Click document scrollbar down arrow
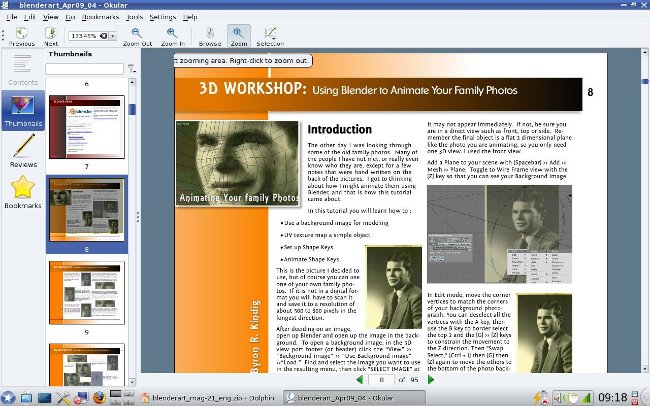Screen dimensions: 650x406 point(645,369)
